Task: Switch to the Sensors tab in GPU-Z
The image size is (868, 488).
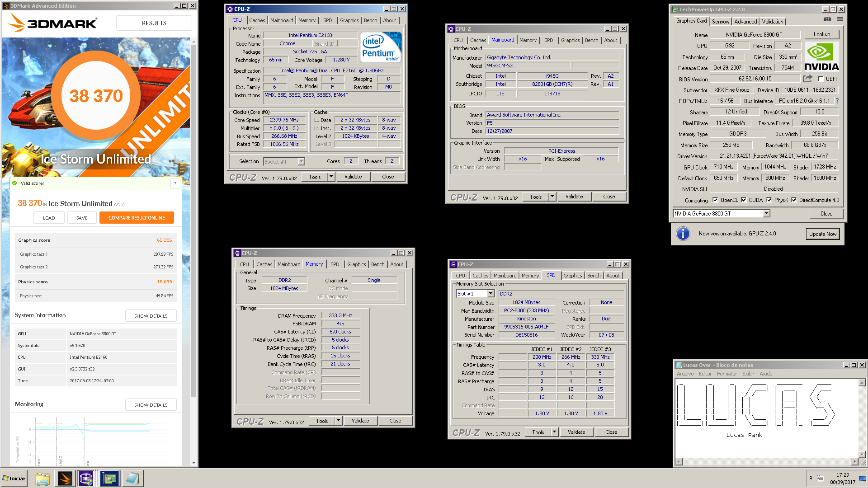Action: pyautogui.click(x=720, y=21)
